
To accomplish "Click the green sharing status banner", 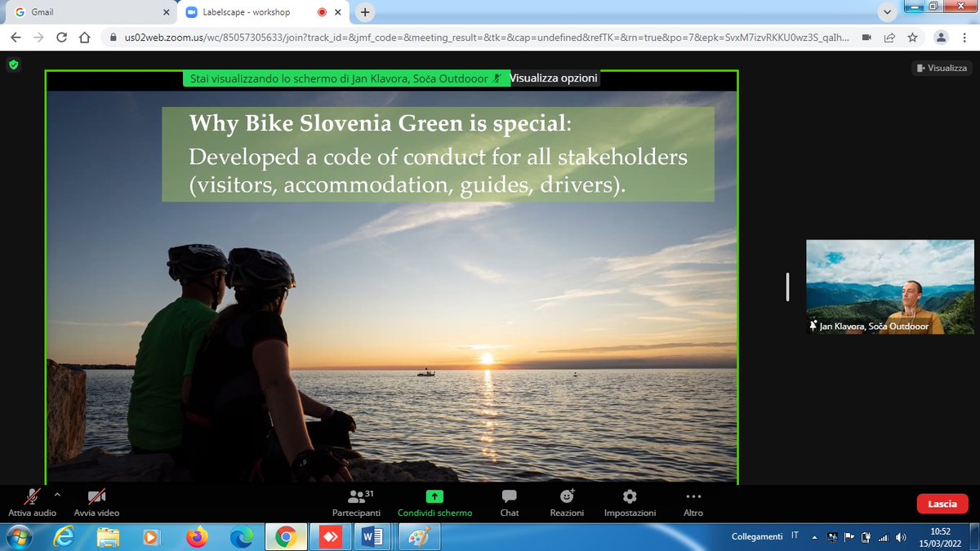I will (x=346, y=78).
